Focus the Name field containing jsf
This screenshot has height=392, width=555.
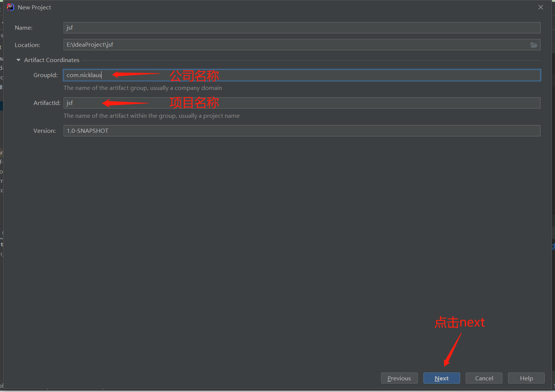click(x=301, y=27)
